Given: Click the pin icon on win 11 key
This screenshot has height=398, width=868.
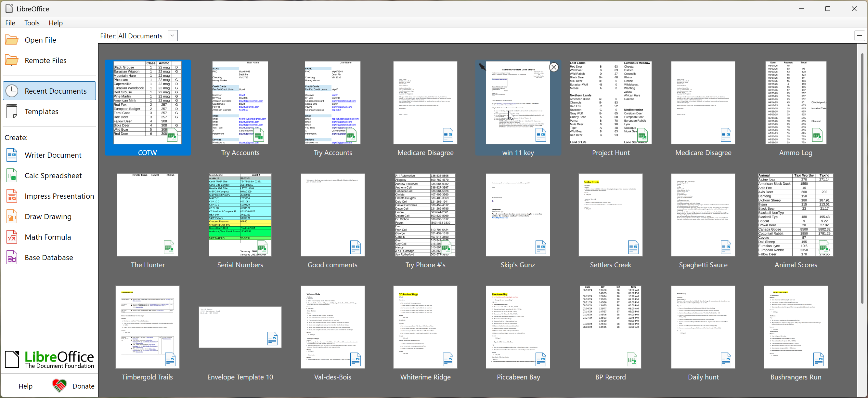Looking at the screenshot, I should (482, 67).
